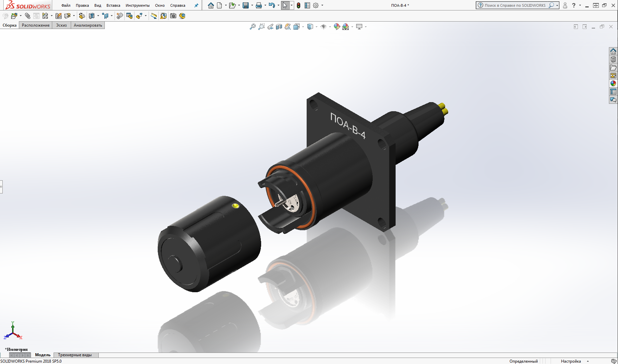Image resolution: width=618 pixels, height=364 pixels.
Task: Click the paperclip Mate icon
Action: 28,16
